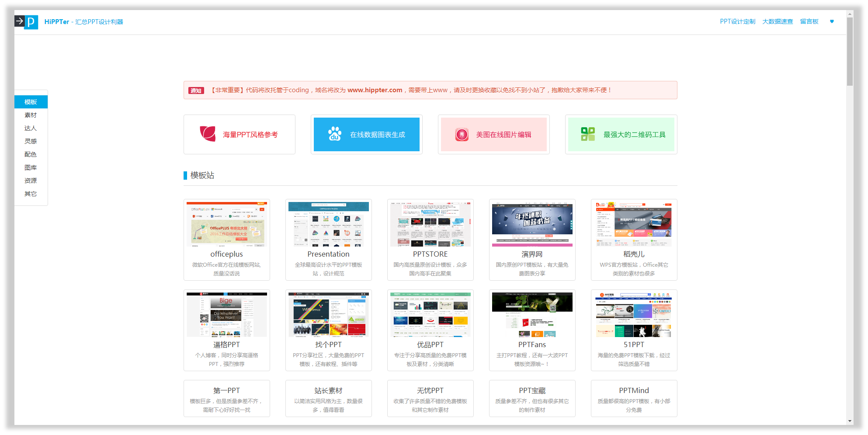The width and height of the screenshot is (868, 435).
Task: Select 图库 from the sidebar
Action: [31, 167]
